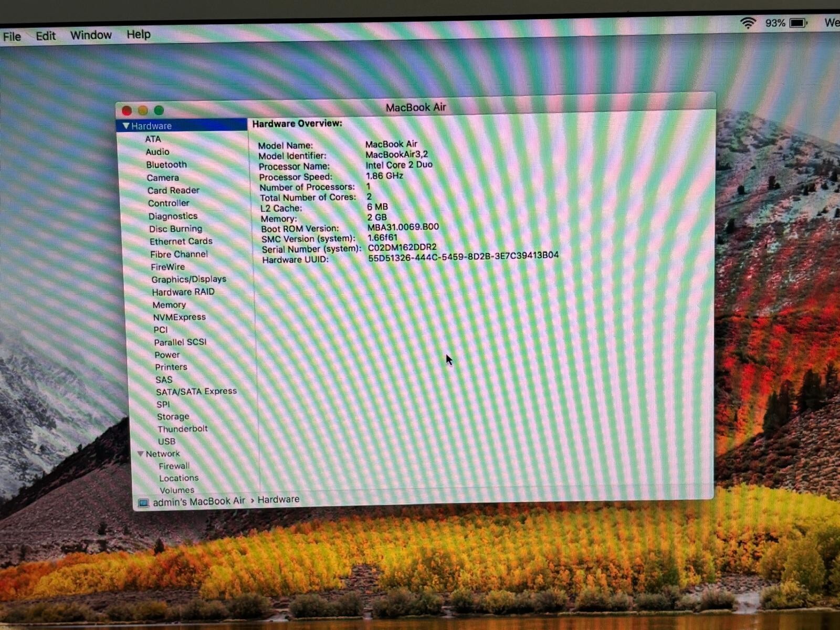Select Parallel SCSI in the sidebar
The width and height of the screenshot is (840, 630).
point(180,342)
